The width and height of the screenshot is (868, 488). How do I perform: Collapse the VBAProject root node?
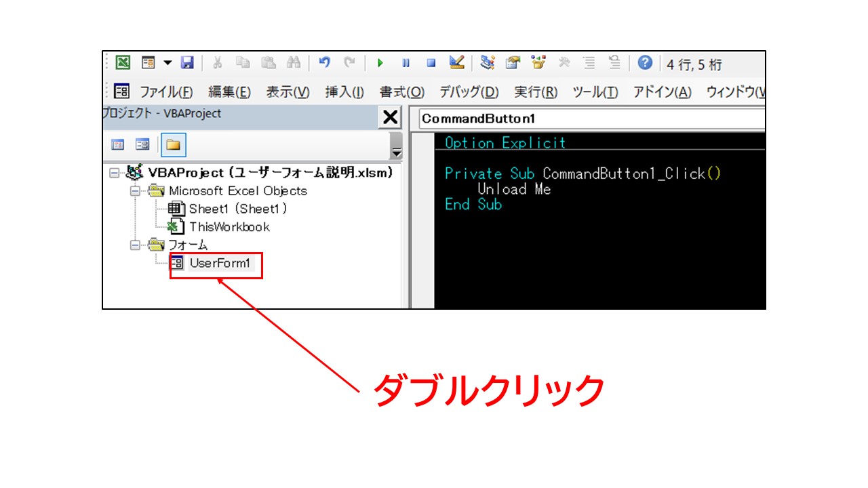(114, 173)
